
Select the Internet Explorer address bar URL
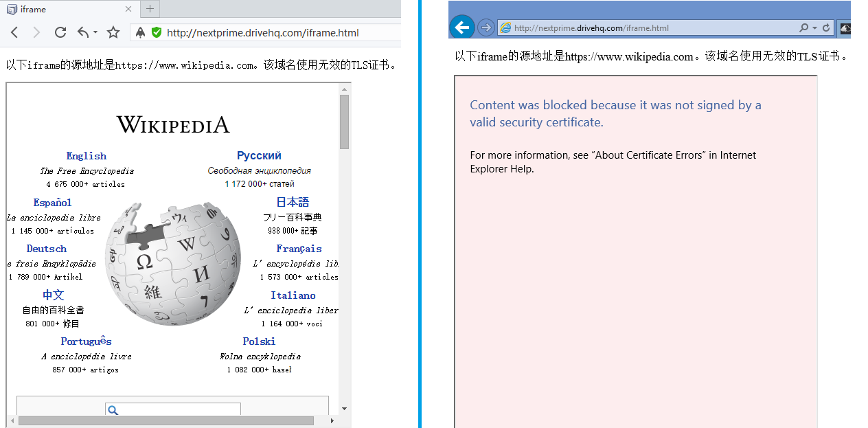click(591, 28)
